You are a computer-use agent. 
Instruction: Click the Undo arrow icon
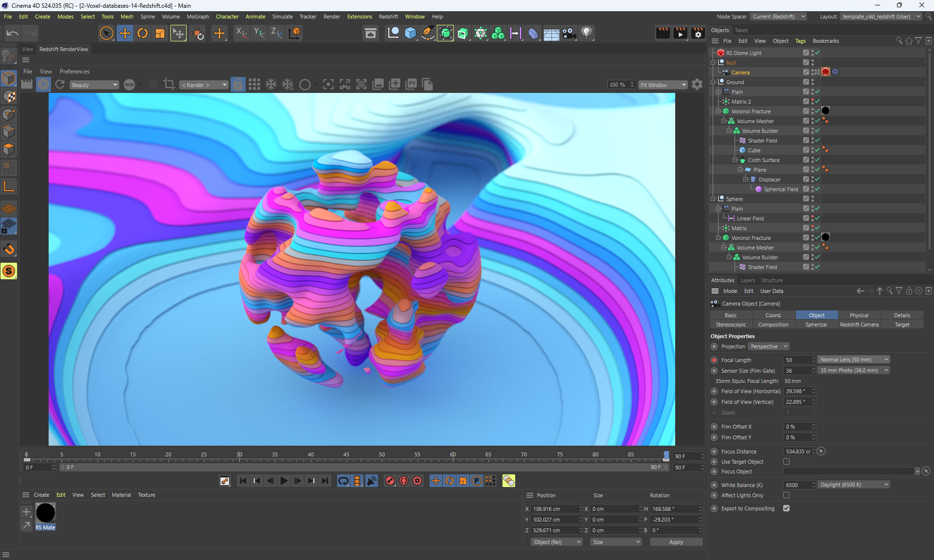point(13,33)
